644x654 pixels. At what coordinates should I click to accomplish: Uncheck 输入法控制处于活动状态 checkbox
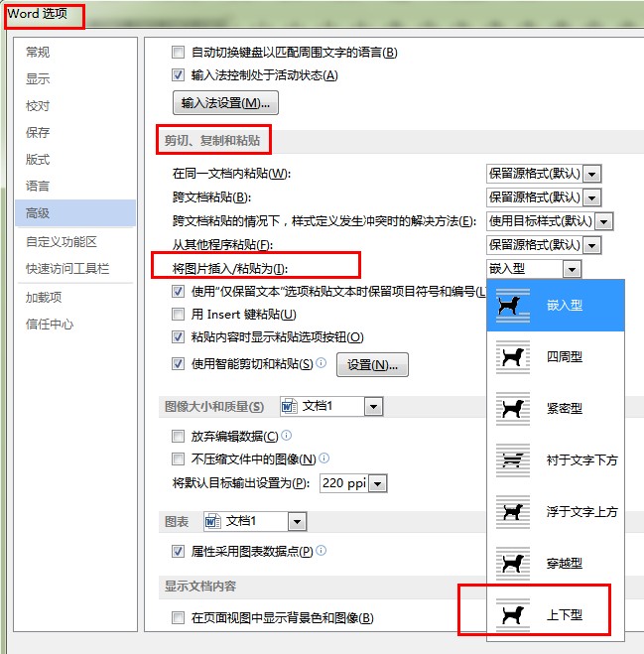coord(178,75)
